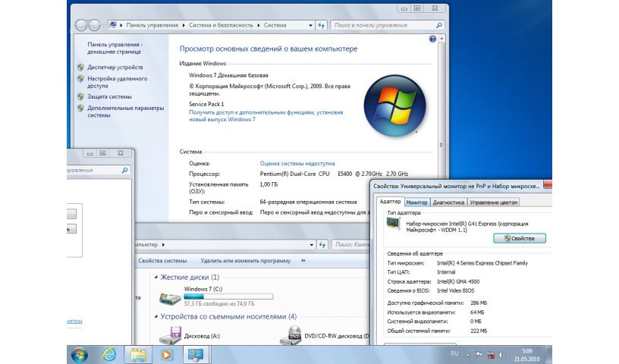Open Защита системы link

coord(109,96)
